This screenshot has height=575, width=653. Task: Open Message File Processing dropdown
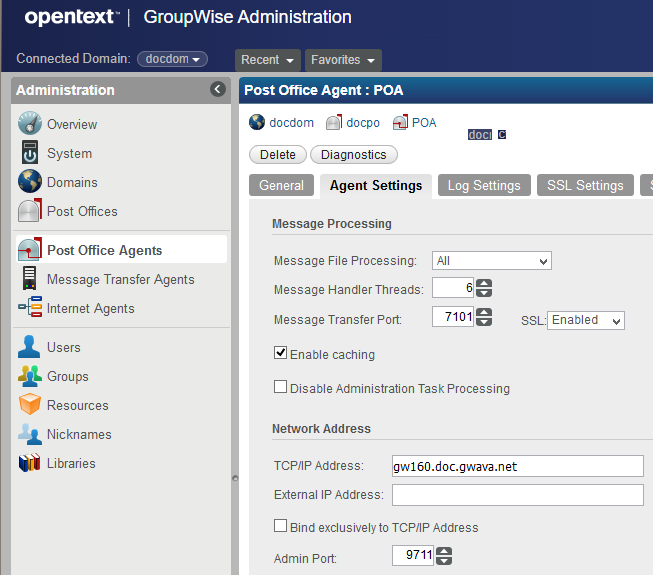click(491, 261)
